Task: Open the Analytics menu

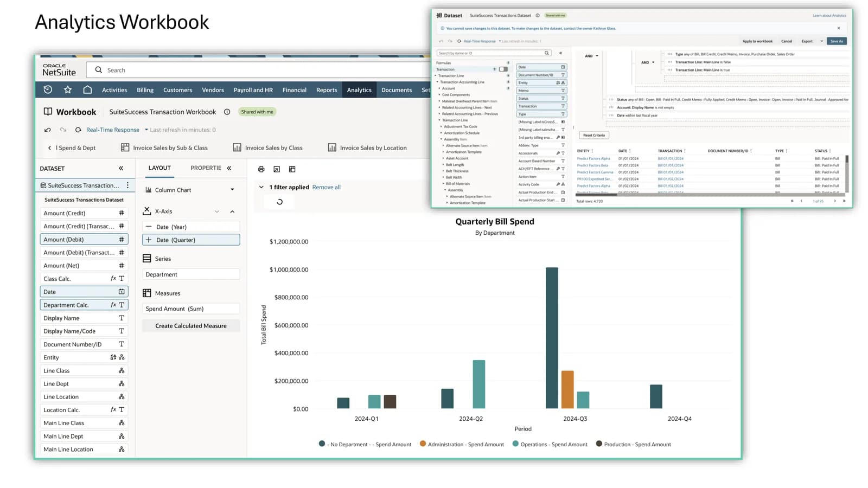Action: 359,90
